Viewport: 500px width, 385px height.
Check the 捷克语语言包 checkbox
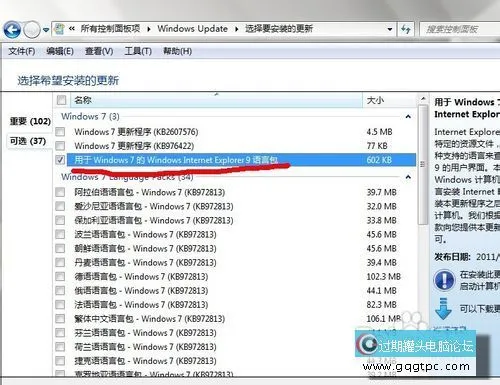pos(60,361)
